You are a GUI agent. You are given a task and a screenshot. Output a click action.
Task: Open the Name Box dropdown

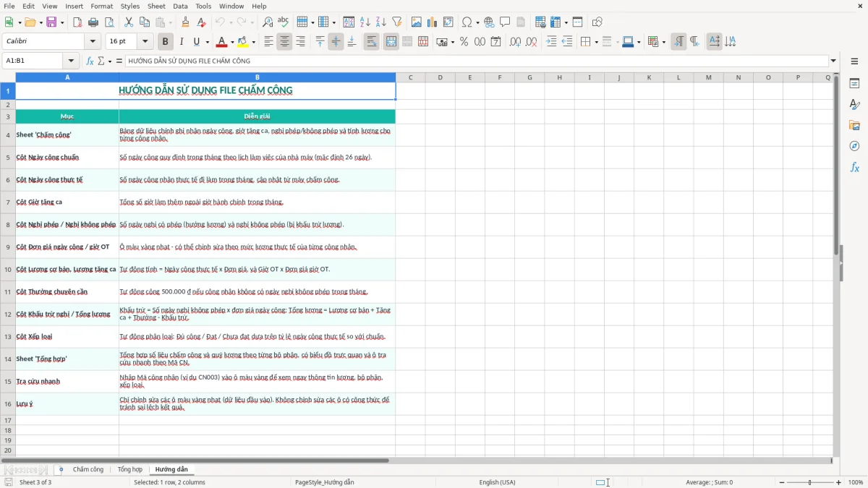(71, 61)
